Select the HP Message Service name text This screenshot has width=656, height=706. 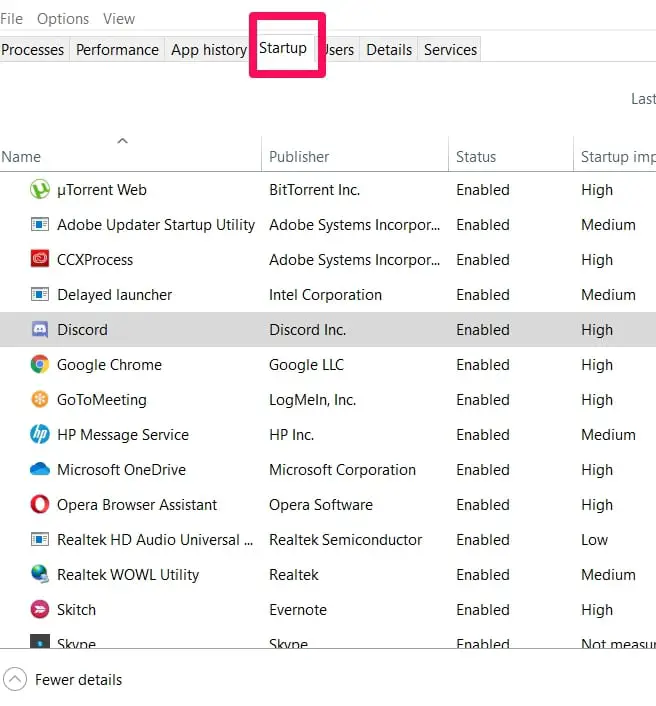[x=123, y=434]
